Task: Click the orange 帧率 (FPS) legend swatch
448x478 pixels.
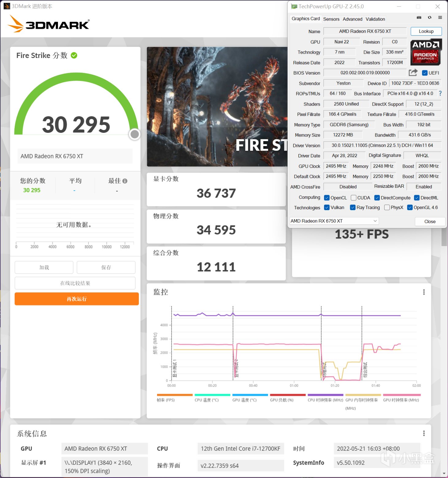Action: pyautogui.click(x=175, y=395)
